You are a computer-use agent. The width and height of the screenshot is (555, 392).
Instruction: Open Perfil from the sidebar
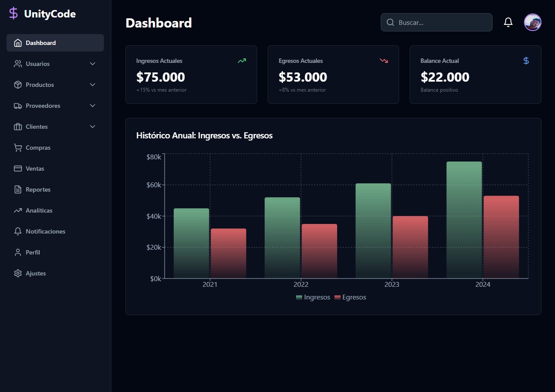pyautogui.click(x=33, y=252)
